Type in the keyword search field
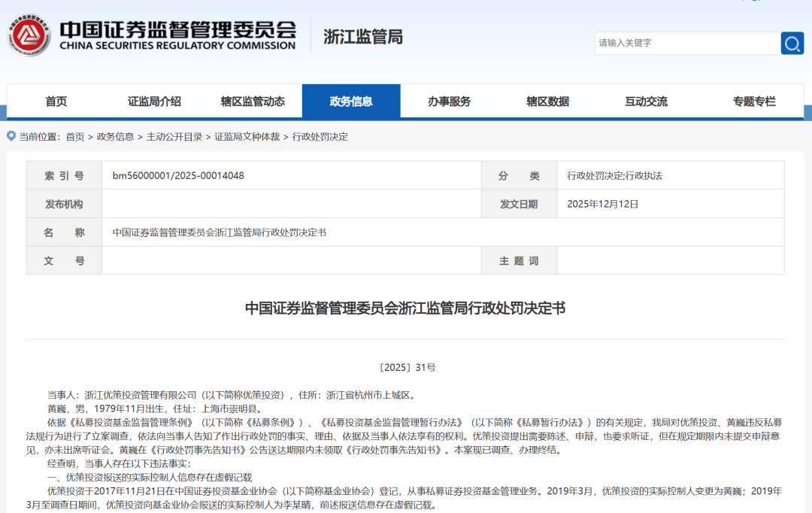Image resolution: width=812 pixels, height=513 pixels. point(686,44)
